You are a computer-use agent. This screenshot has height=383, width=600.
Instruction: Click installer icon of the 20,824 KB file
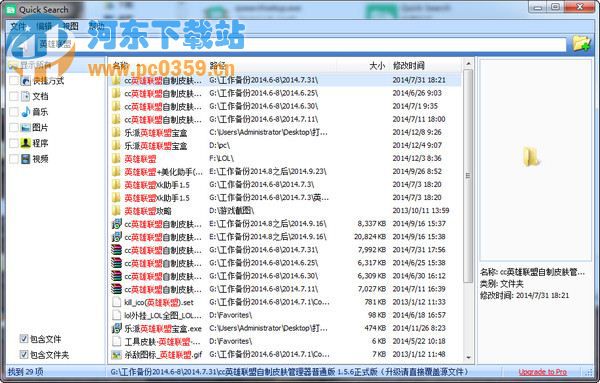(116, 237)
